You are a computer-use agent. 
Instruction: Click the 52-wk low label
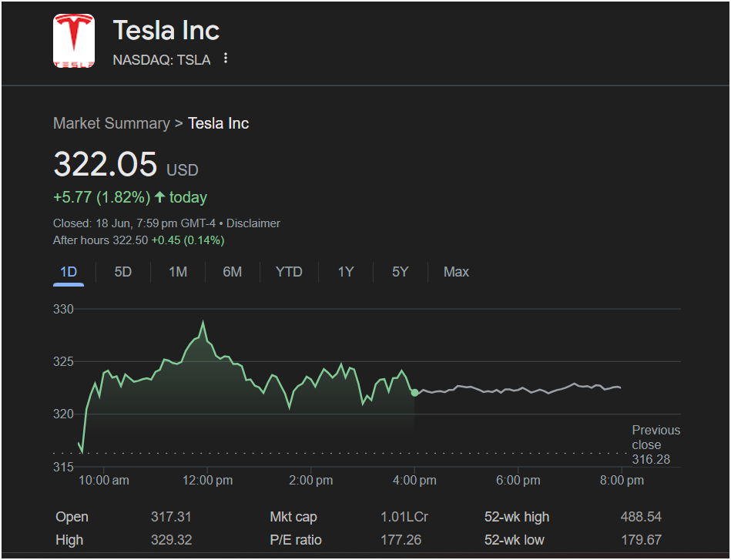tap(515, 540)
